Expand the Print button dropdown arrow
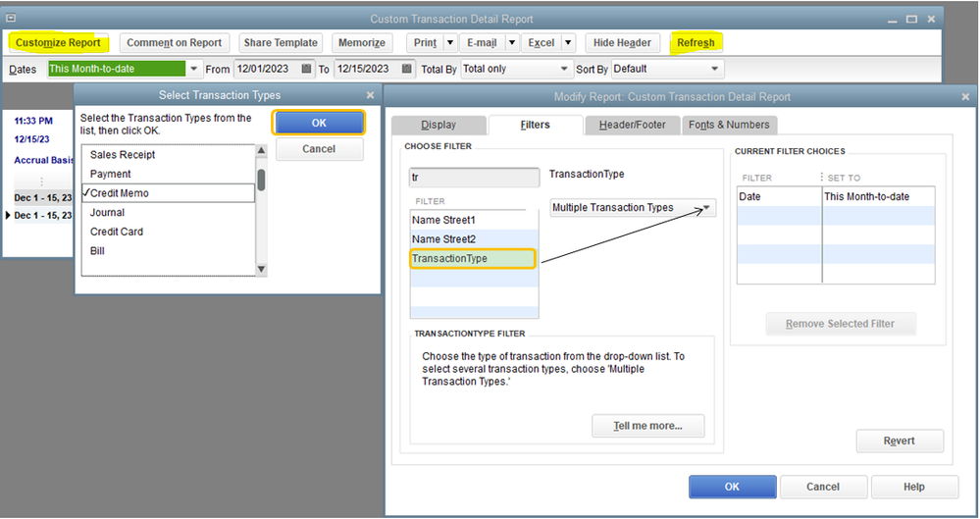Viewport: 980px width, 519px height. coord(450,42)
